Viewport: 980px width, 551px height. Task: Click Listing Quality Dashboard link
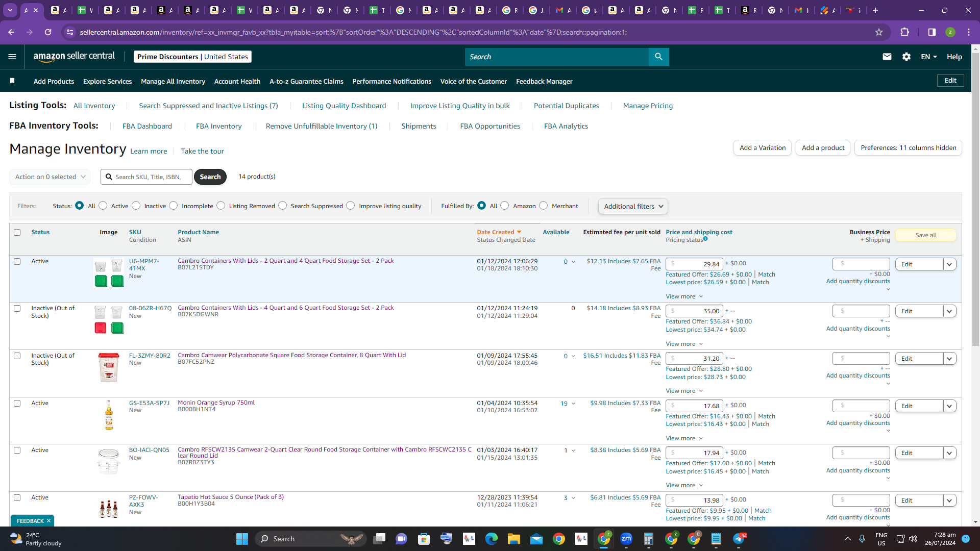(x=344, y=106)
